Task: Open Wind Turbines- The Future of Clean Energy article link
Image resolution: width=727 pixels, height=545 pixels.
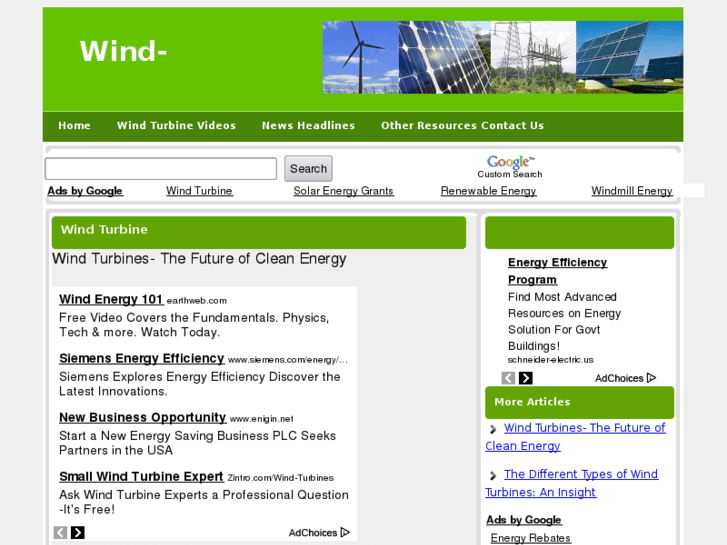Action: tap(575, 436)
